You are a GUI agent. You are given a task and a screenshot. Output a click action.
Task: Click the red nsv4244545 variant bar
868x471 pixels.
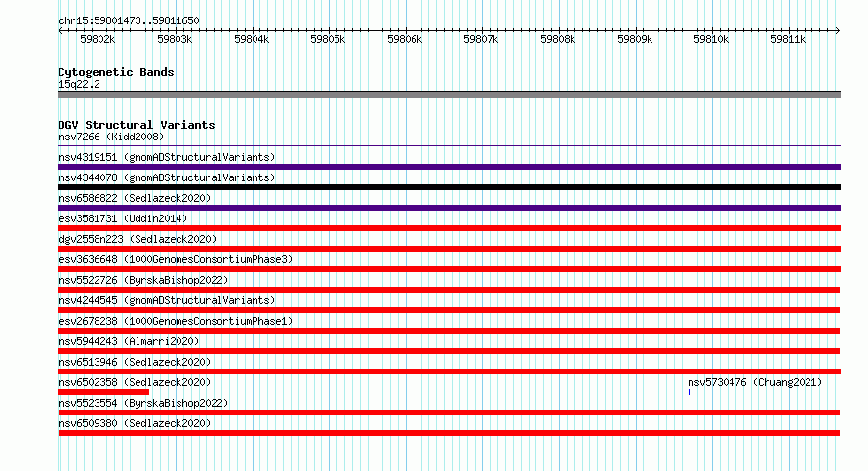449,310
